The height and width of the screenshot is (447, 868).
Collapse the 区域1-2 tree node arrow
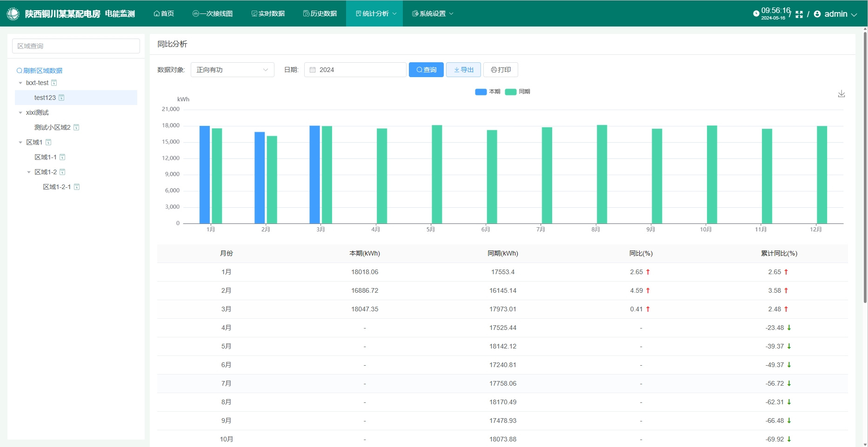pyautogui.click(x=29, y=172)
